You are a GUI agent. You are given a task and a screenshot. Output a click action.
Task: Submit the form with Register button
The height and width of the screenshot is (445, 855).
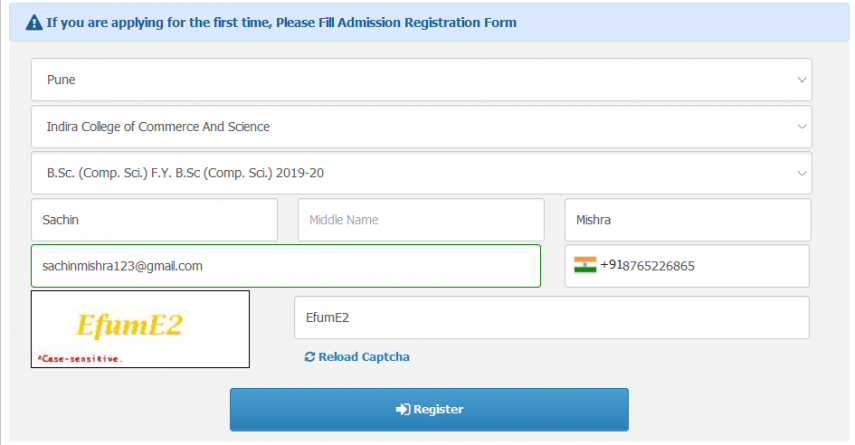click(x=429, y=410)
